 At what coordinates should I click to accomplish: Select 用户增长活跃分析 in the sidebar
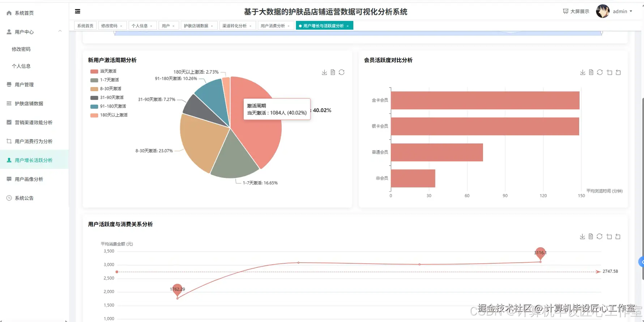click(x=34, y=160)
